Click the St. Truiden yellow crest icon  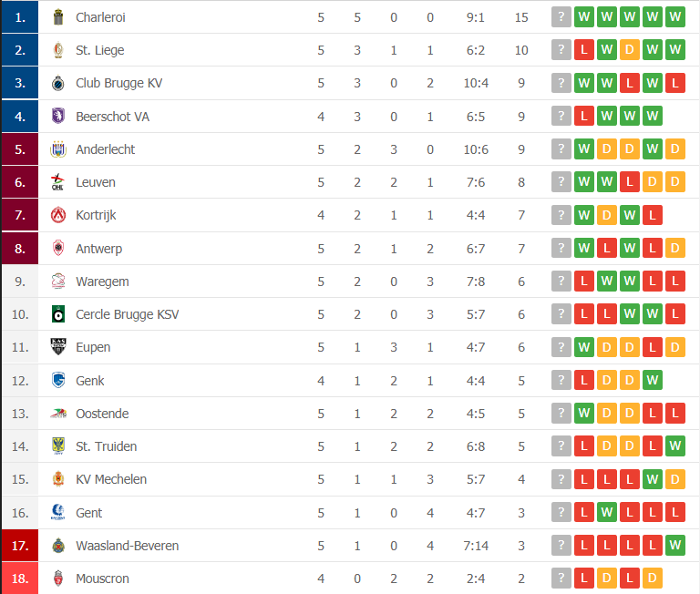pos(58,445)
